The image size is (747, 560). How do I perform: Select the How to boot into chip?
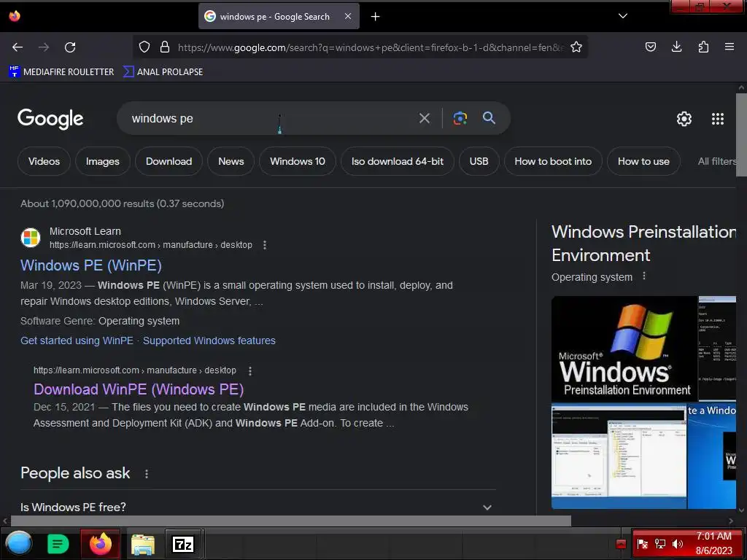click(553, 161)
